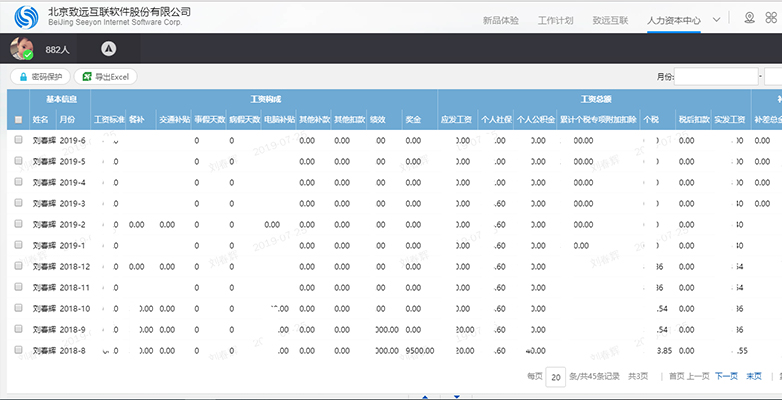This screenshot has width=782, height=400.
Task: Click the 月份 month input field
Action: 716,76
